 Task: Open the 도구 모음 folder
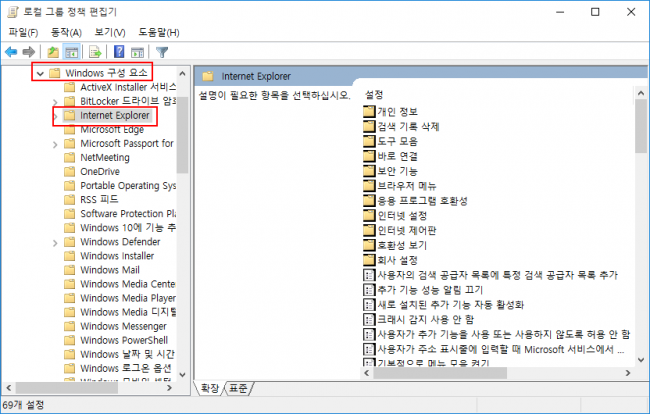point(390,141)
